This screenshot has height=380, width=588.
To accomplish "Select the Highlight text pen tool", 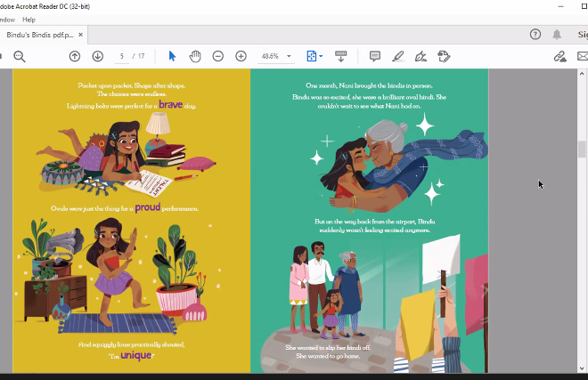I will [x=398, y=56].
